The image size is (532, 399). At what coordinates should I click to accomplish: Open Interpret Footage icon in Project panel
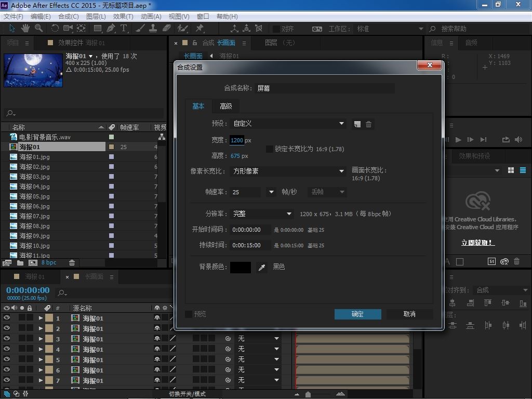coord(7,262)
